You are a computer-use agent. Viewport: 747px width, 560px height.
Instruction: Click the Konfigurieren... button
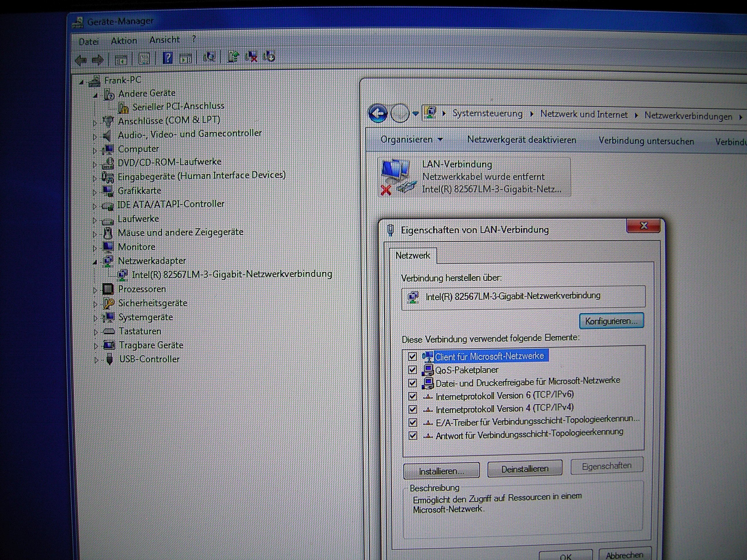click(x=611, y=321)
